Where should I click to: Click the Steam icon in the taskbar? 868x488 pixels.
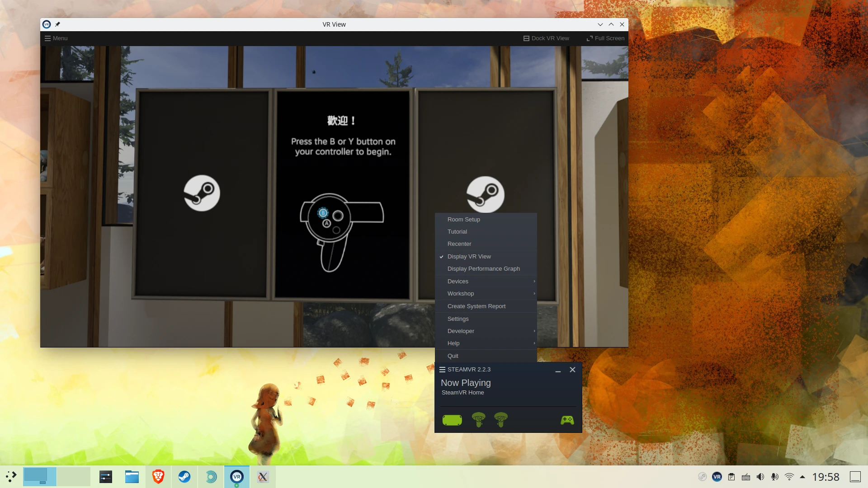click(x=184, y=477)
